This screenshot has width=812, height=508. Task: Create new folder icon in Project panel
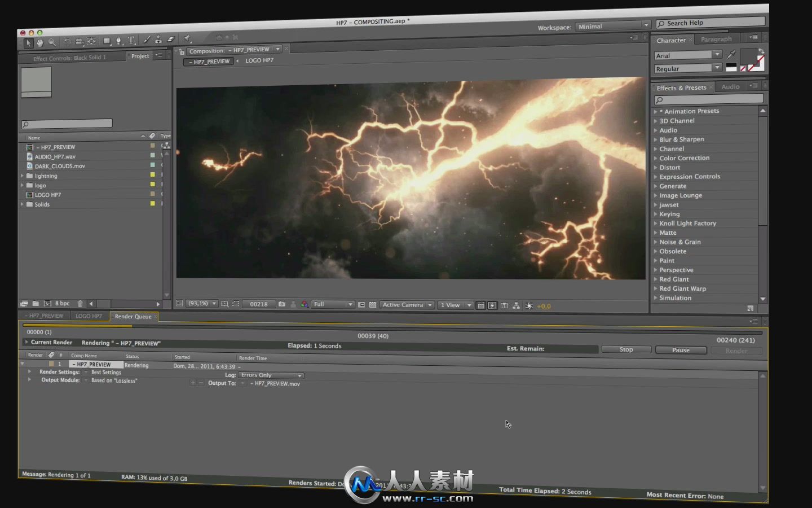(36, 304)
